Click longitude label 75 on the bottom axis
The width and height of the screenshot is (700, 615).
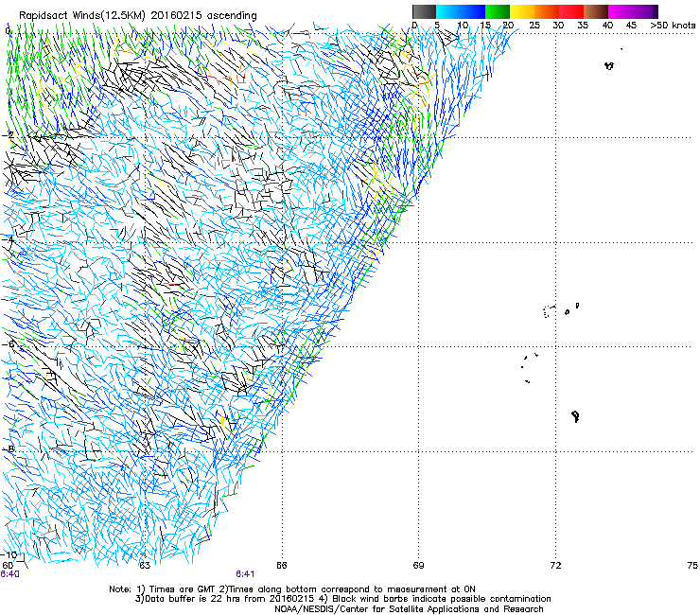pyautogui.click(x=692, y=566)
